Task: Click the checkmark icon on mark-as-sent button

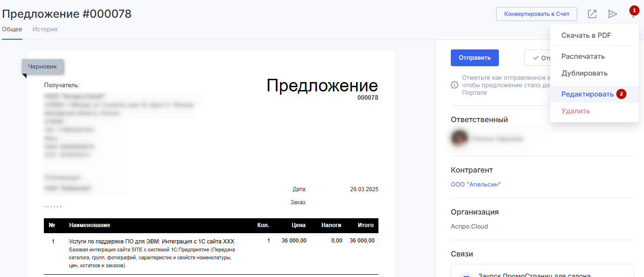Action: [x=535, y=58]
